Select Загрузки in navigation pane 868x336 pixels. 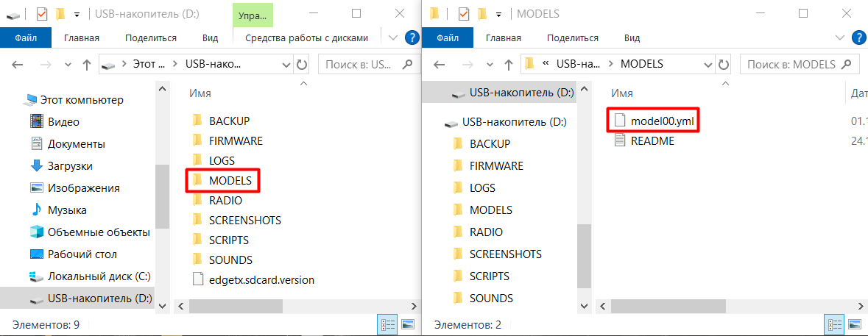click(70, 166)
